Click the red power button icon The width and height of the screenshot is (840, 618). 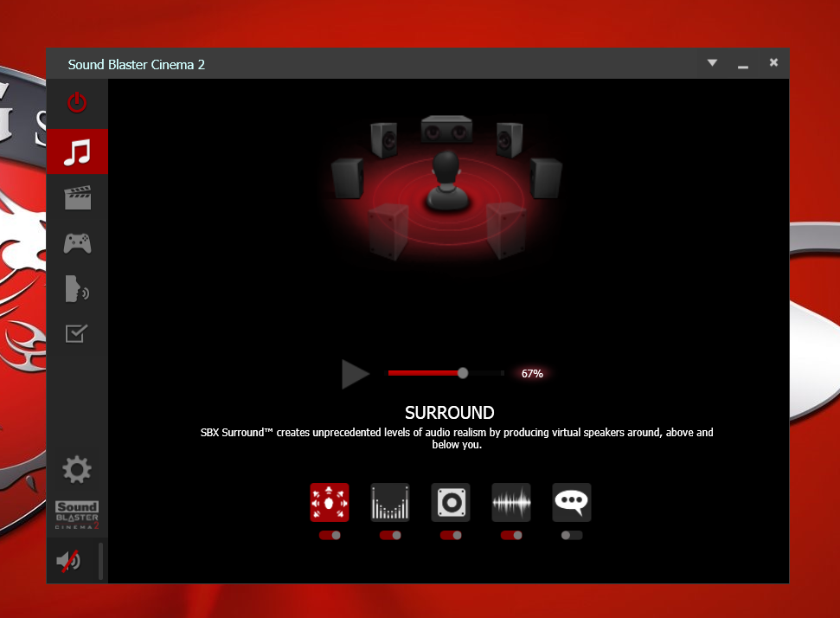tap(77, 102)
